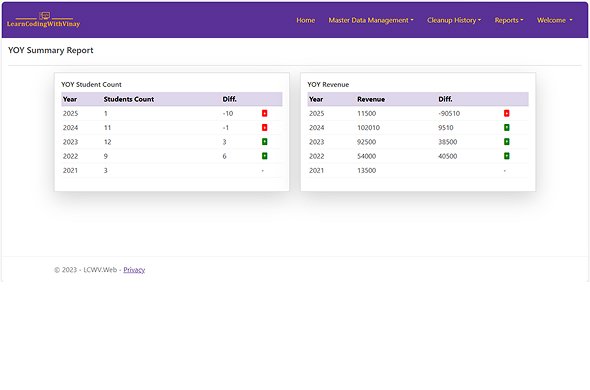Click the 11500 revenue value
Screen dimensions: 590x390
[366, 113]
